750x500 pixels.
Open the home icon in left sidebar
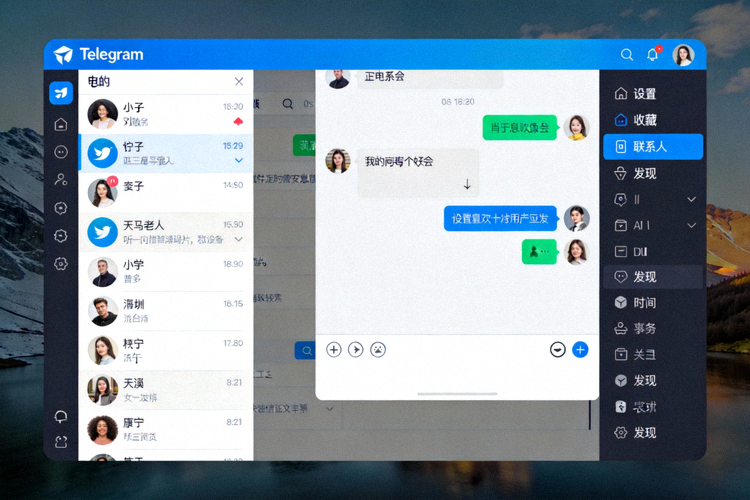coord(61,124)
